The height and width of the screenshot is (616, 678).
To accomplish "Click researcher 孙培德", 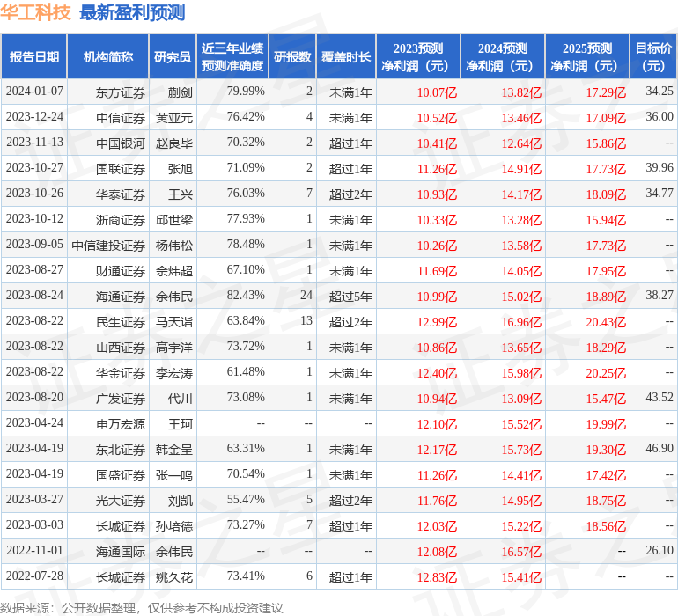I will 174,526.
